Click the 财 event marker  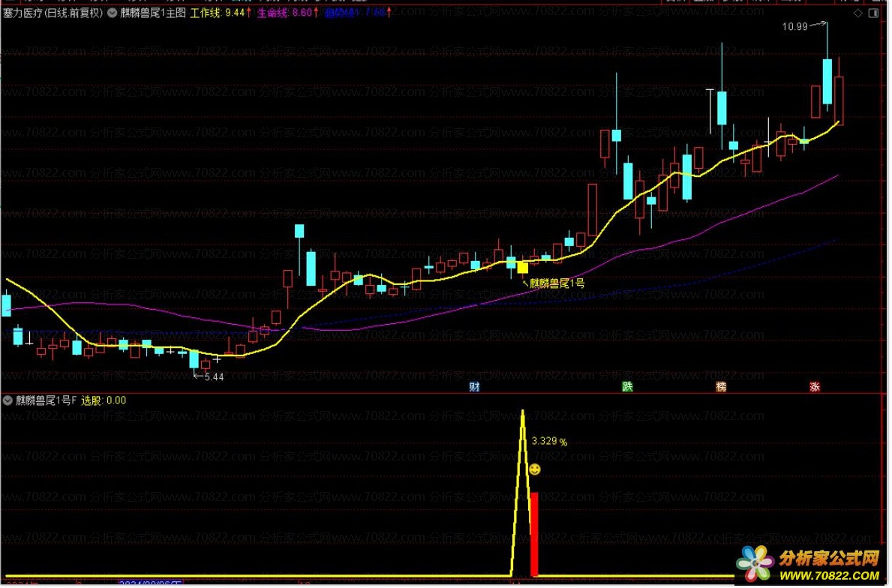tap(476, 388)
